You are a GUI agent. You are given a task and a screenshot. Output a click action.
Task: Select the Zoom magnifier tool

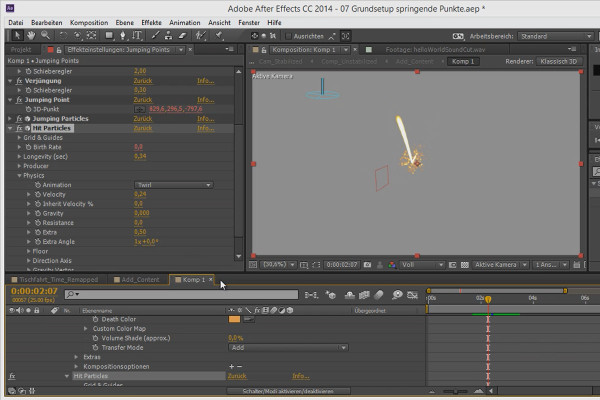point(46,36)
